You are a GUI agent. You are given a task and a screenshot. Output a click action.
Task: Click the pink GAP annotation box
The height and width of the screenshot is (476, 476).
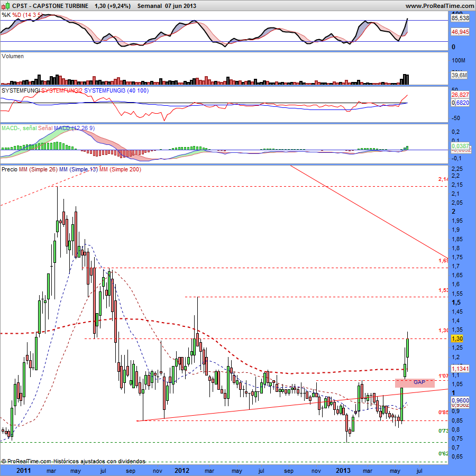click(x=415, y=383)
